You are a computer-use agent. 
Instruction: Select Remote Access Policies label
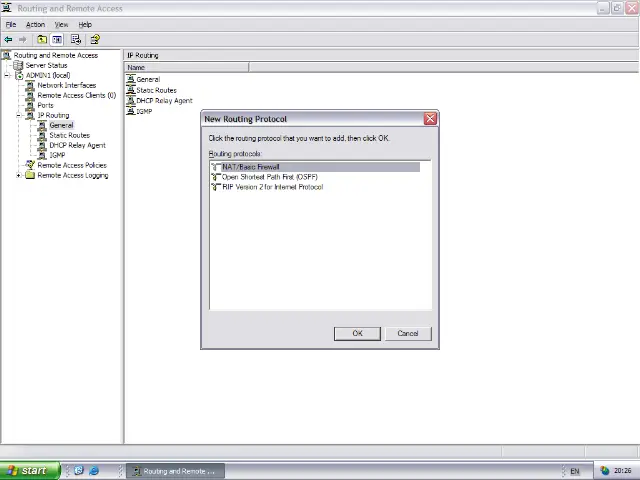click(72, 165)
